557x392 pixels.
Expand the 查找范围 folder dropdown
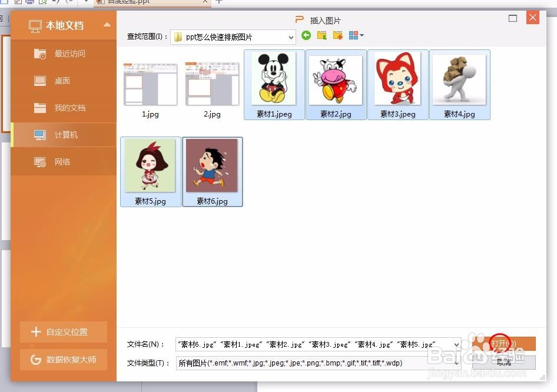[x=291, y=37]
